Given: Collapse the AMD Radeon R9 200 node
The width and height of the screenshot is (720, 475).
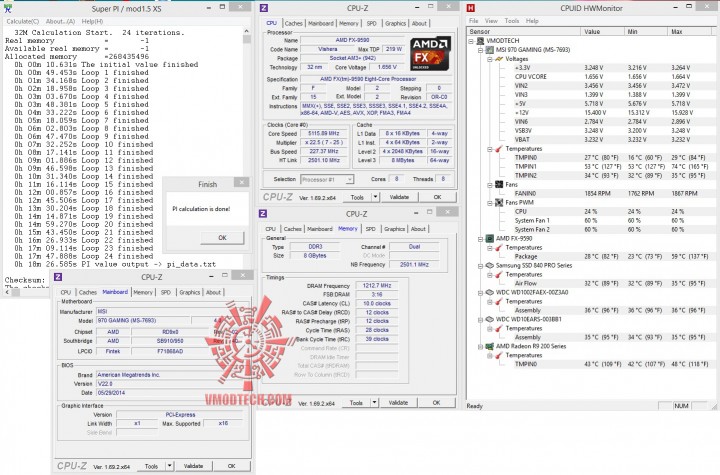Looking at the screenshot, I should (481, 346).
